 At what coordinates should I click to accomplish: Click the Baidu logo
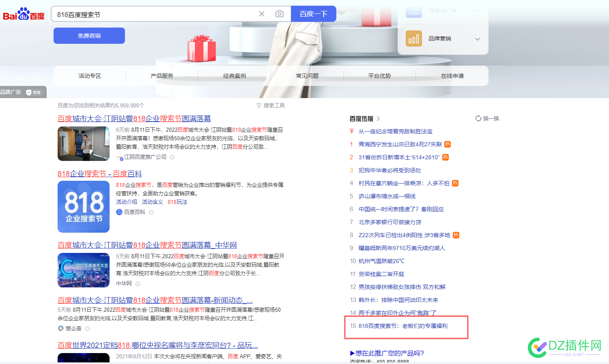pyautogui.click(x=24, y=14)
